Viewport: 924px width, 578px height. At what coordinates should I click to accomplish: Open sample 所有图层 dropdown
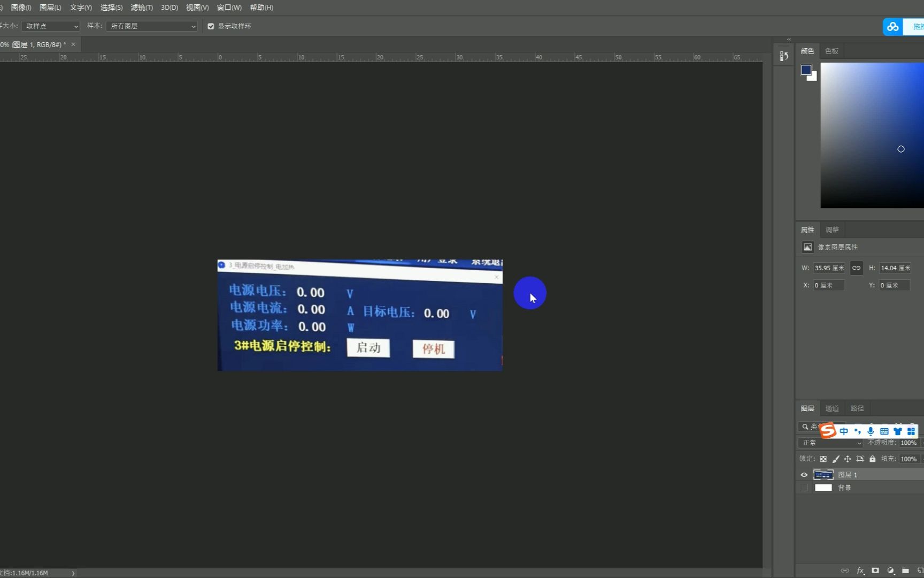coord(152,26)
